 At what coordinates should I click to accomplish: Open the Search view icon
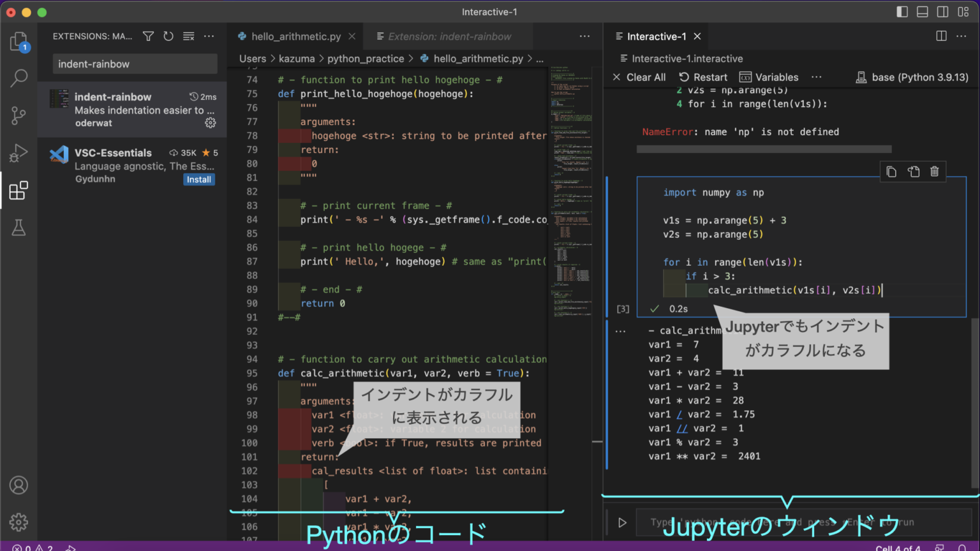[19, 78]
